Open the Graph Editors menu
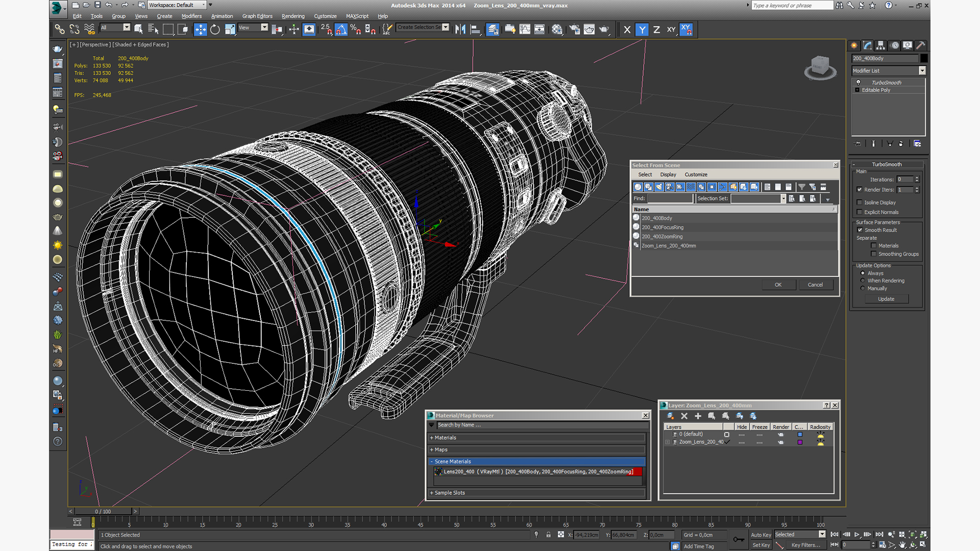The width and height of the screenshot is (980, 551). pyautogui.click(x=257, y=16)
